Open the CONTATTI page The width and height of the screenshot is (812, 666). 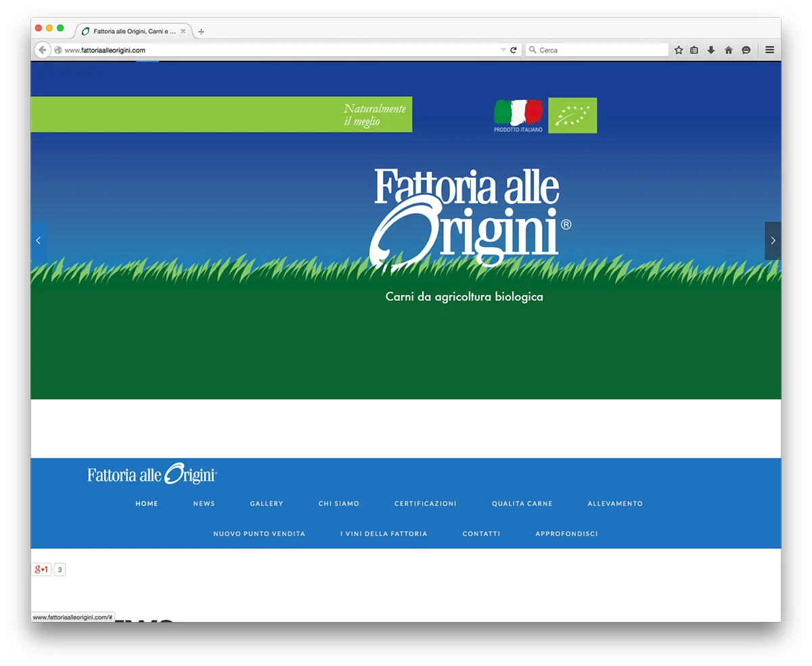(482, 534)
